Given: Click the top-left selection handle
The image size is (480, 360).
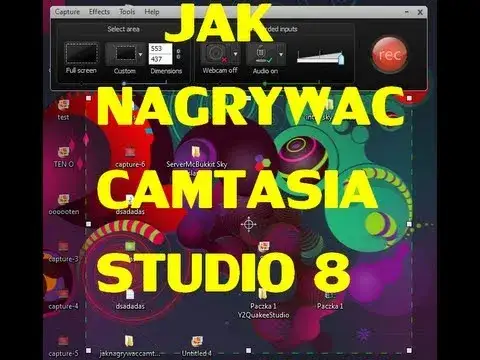Looking at the screenshot, I should tap(88, 98).
